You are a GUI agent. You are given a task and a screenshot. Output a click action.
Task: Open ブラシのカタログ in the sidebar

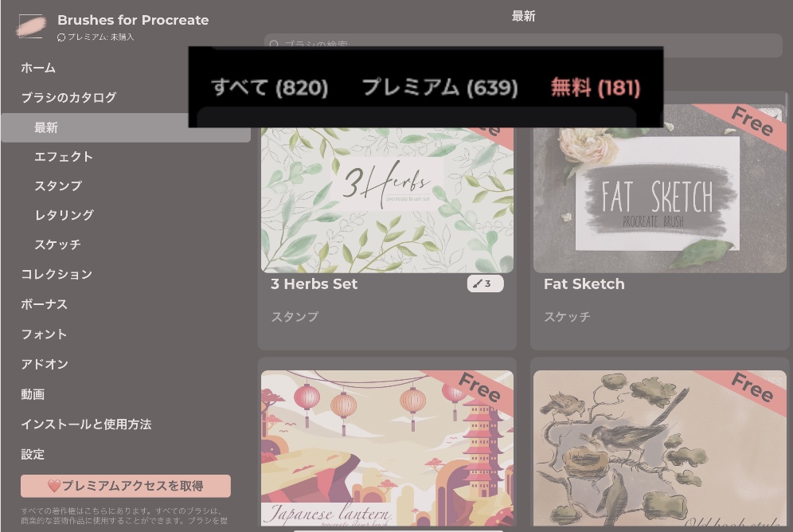coord(68,97)
